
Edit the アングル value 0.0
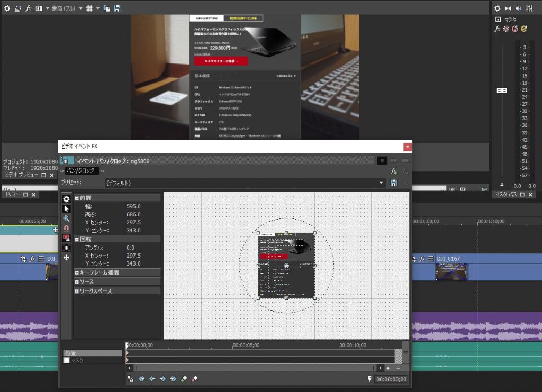click(130, 247)
